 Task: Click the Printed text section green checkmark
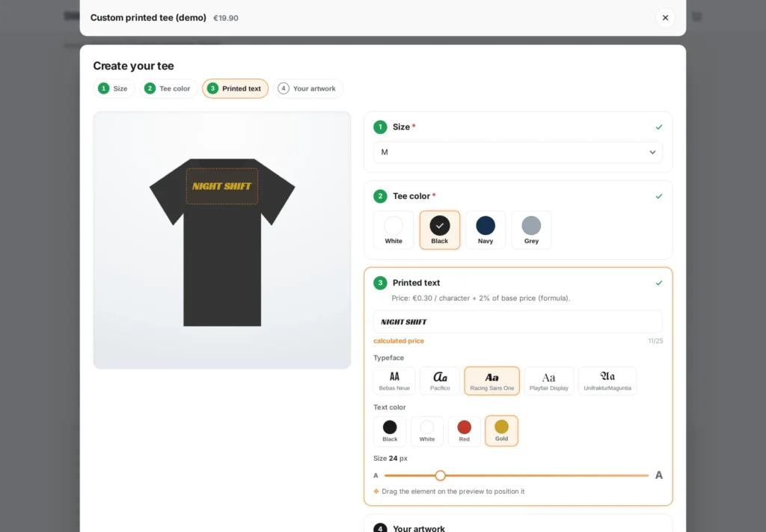tap(658, 283)
